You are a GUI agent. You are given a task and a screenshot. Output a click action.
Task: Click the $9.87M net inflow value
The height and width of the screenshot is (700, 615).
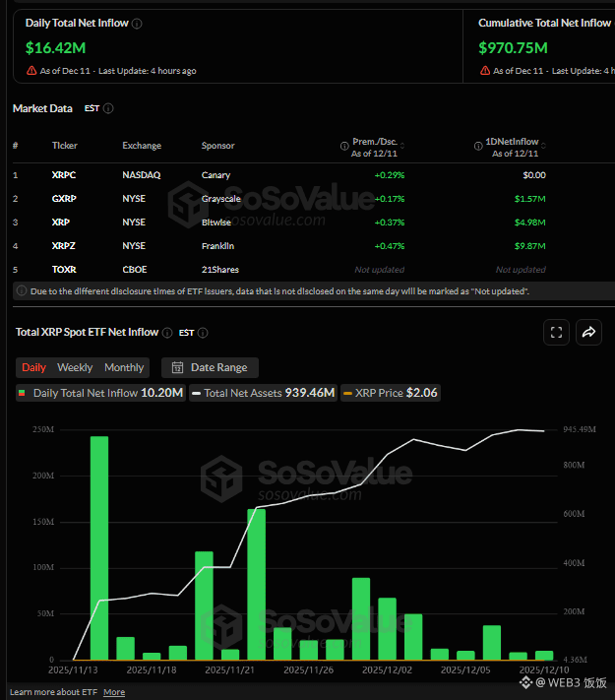coord(529,246)
